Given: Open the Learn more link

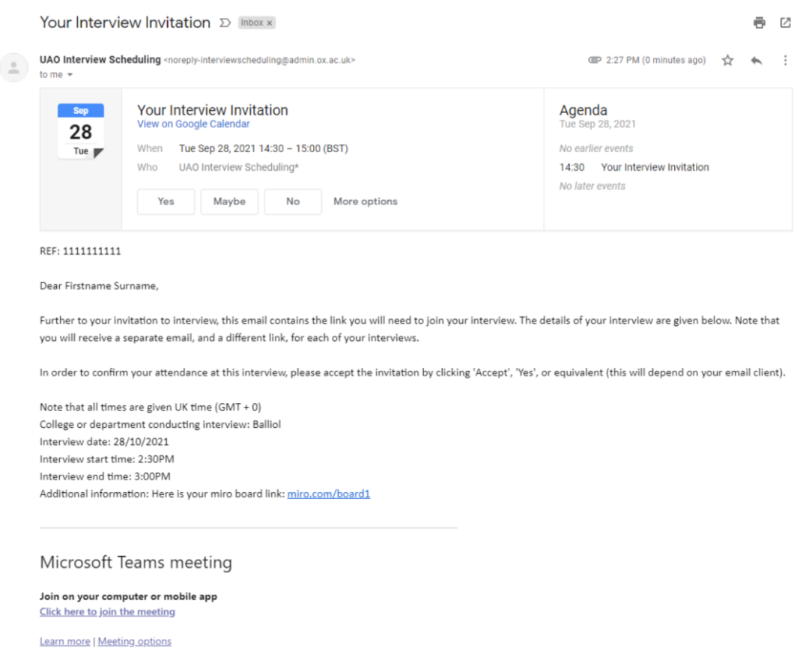Looking at the screenshot, I should click(x=64, y=641).
